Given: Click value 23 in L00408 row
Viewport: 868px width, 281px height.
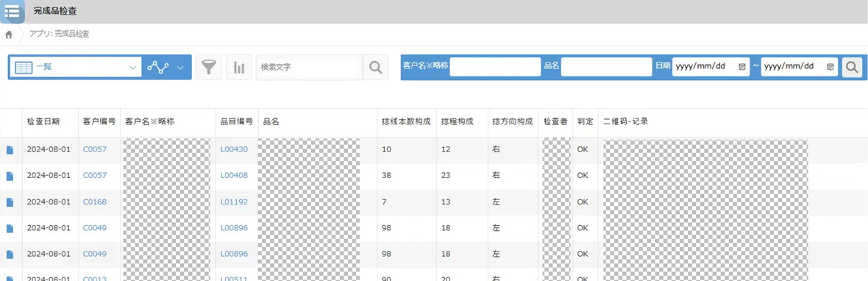Looking at the screenshot, I should (445, 175).
